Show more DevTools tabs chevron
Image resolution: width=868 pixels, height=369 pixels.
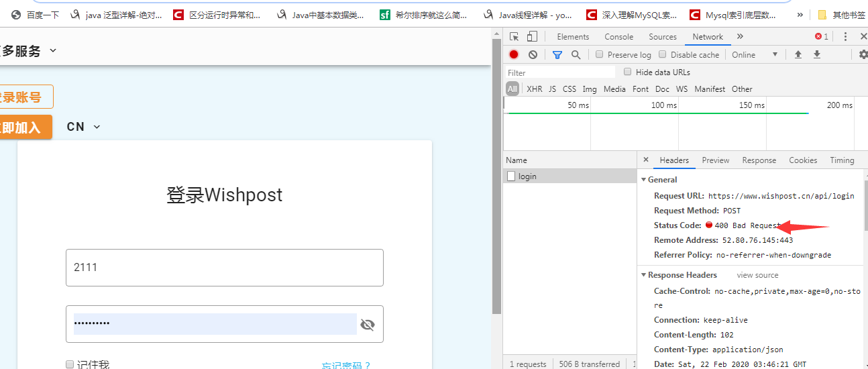740,37
